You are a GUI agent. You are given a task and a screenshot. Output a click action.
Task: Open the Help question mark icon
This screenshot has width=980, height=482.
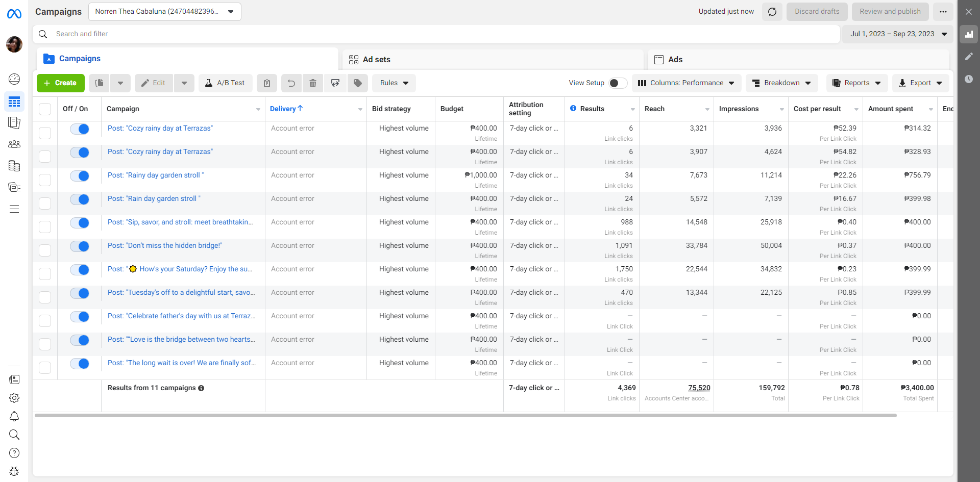[14, 453]
